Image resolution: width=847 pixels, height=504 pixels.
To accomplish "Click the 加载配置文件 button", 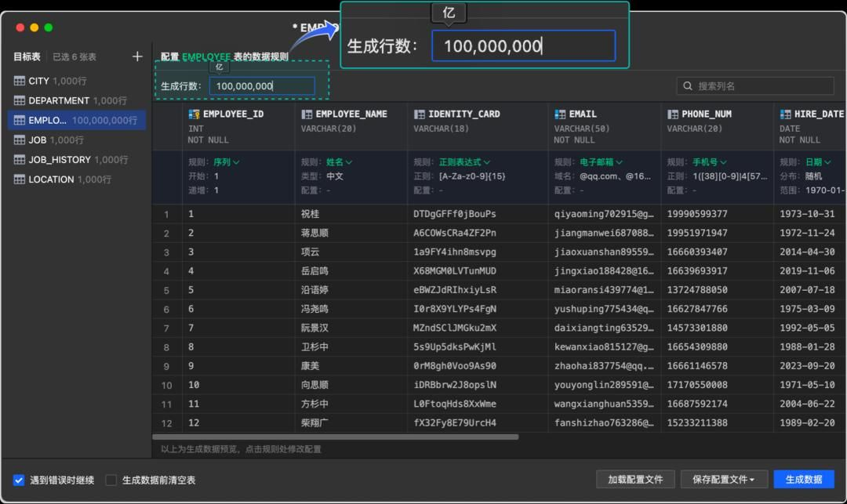I will tap(635, 479).
